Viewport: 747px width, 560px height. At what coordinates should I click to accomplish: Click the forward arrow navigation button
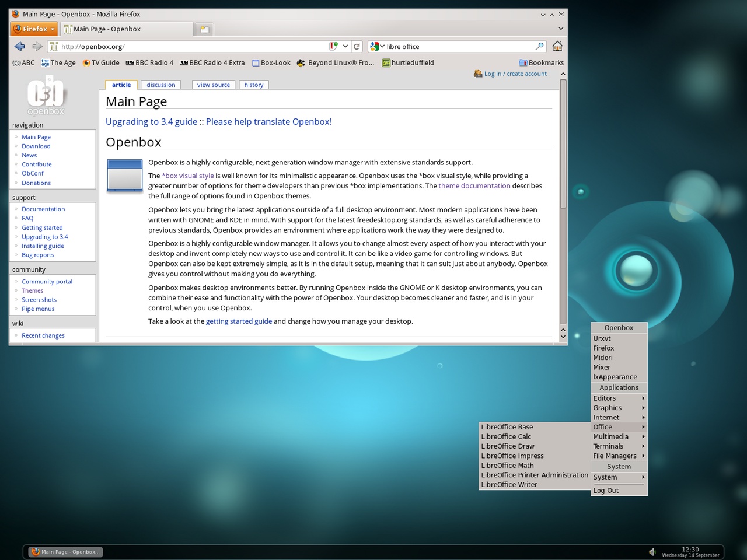click(x=37, y=46)
